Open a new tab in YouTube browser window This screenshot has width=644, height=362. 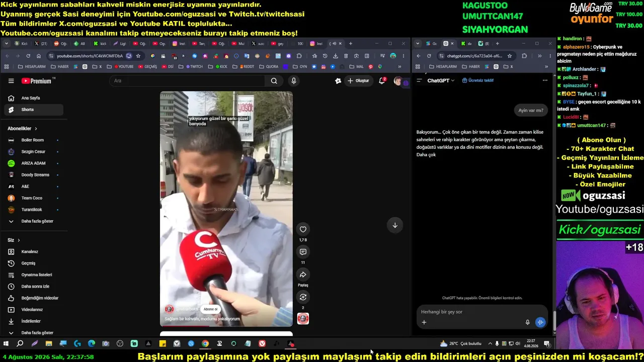[351, 44]
